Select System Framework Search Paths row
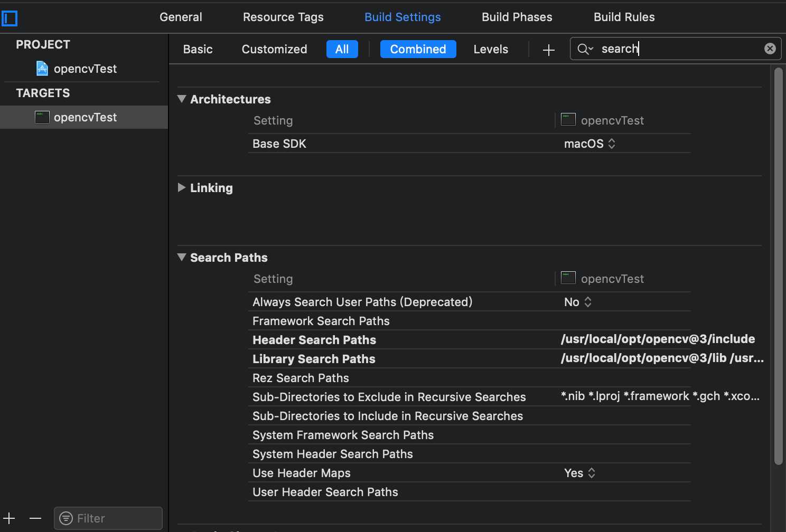Image resolution: width=786 pixels, height=532 pixels. (x=469, y=435)
